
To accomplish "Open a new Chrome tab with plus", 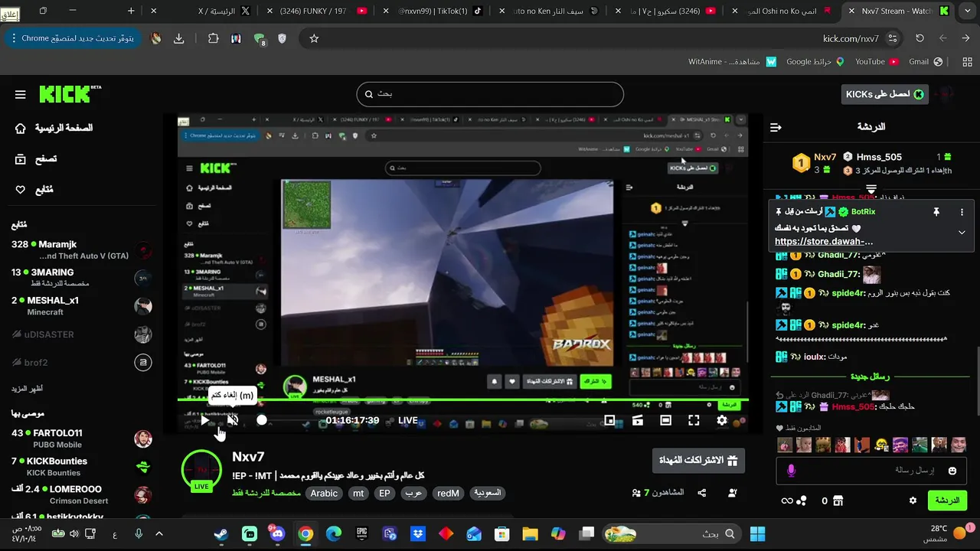I will coord(131,11).
